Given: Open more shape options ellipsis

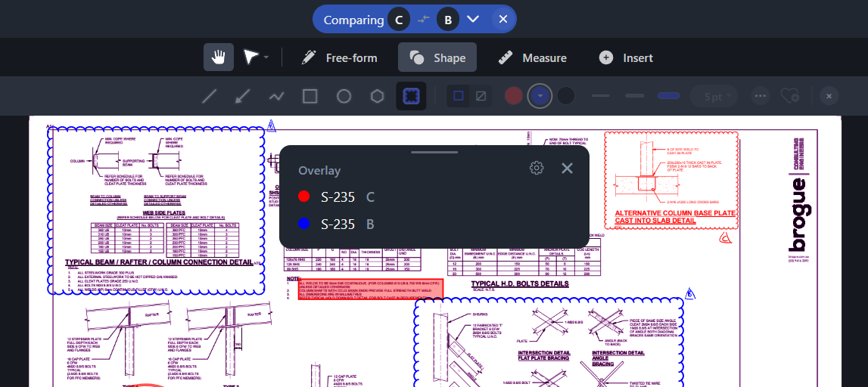Looking at the screenshot, I should click(x=760, y=96).
